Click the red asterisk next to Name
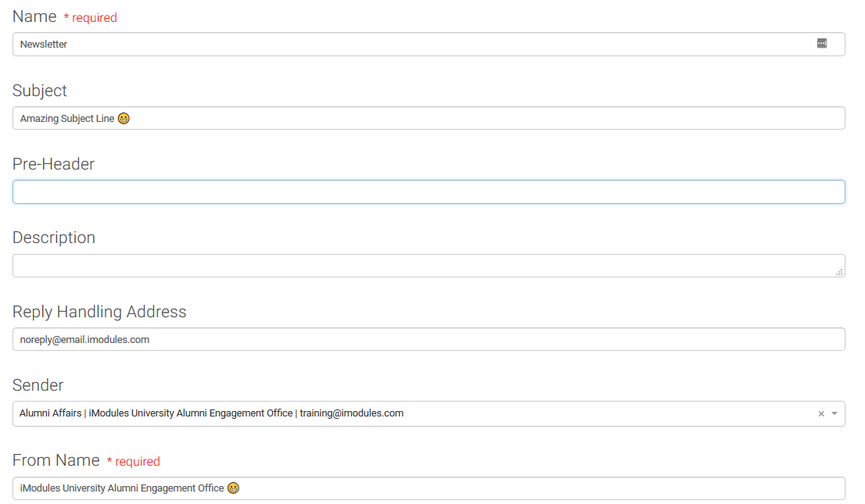The image size is (865, 504). [x=66, y=16]
